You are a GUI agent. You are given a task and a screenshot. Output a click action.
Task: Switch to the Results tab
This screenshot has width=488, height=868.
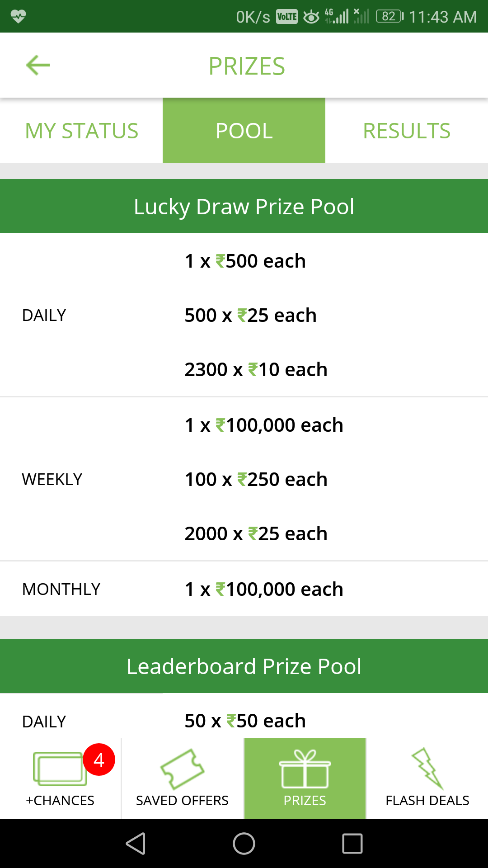point(407,131)
